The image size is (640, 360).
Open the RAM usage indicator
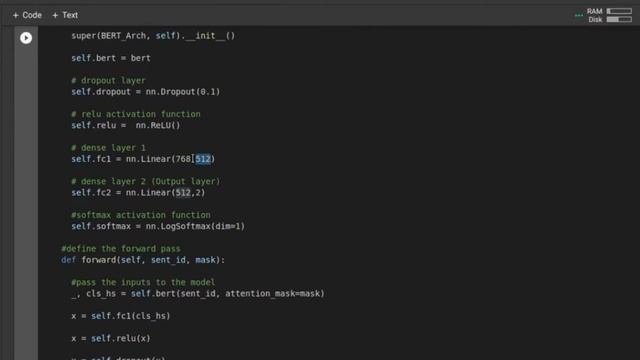click(x=609, y=11)
